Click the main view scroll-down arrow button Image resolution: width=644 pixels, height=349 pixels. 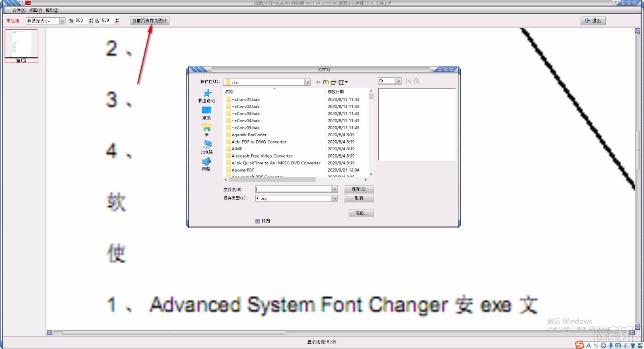(638, 327)
